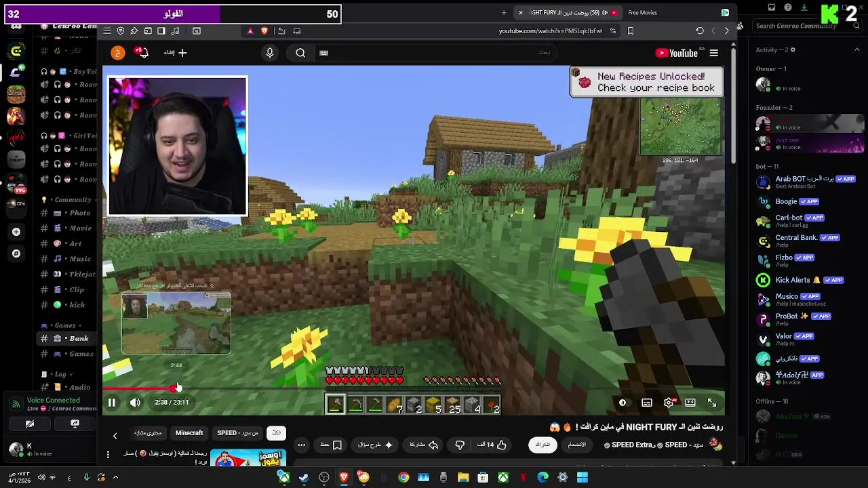The image size is (868, 488).
Task: Select the white 'All' filter chip
Action: tap(276, 433)
